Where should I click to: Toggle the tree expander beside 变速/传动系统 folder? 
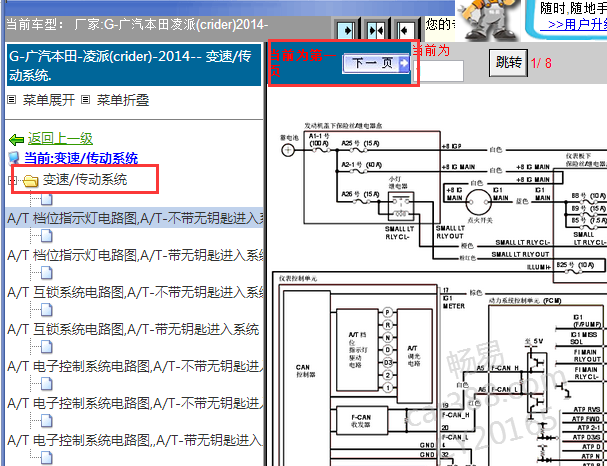click(13, 180)
